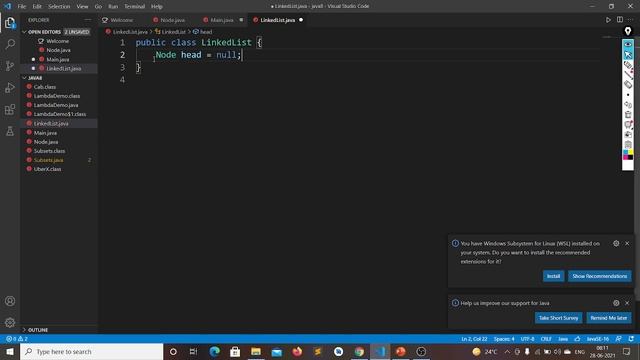Open the Extensions view
The height and width of the screenshot is (360, 640).
point(10,109)
